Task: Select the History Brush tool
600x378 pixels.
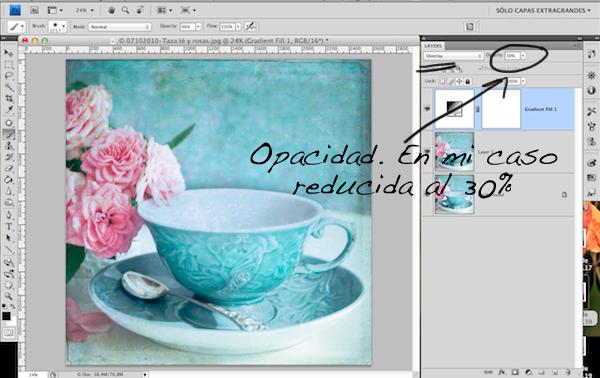Action: pyautogui.click(x=8, y=157)
